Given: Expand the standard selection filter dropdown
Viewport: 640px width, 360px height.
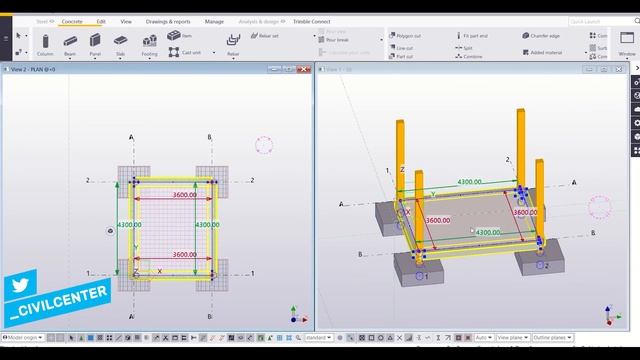Looking at the screenshot, I should coord(318,338).
